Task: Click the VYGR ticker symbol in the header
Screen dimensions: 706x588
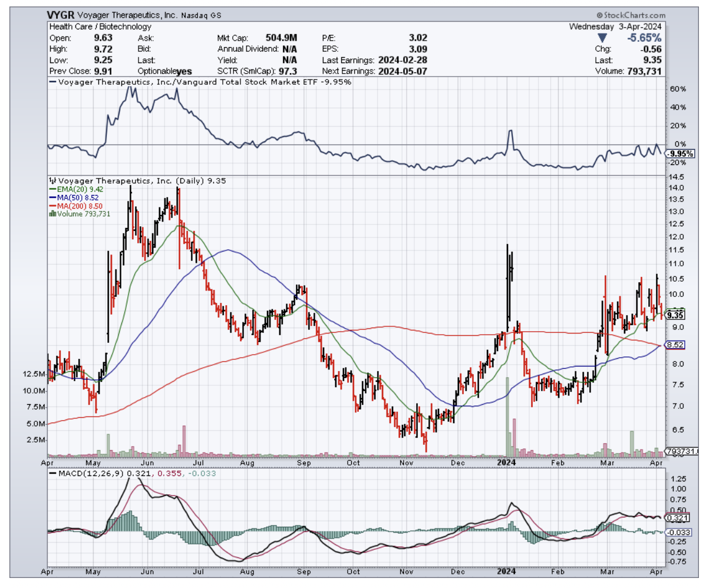Action: point(62,16)
